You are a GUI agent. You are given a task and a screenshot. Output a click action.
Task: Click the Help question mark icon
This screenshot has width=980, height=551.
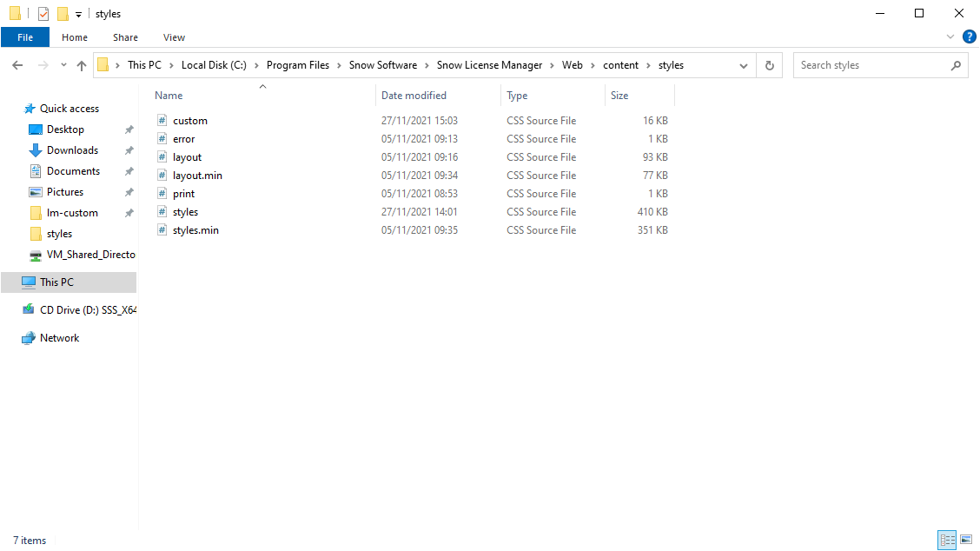point(969,37)
